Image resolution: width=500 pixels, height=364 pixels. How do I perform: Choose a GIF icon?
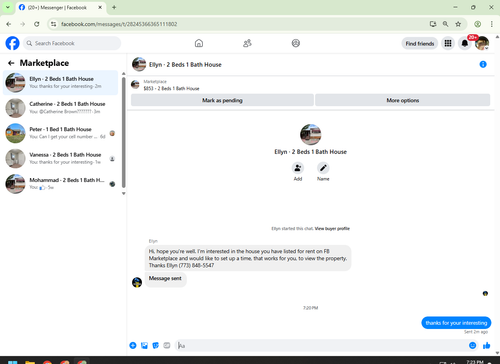coord(167,346)
